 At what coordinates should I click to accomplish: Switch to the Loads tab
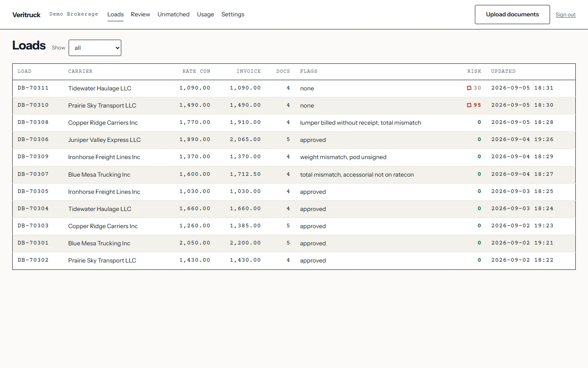(116, 14)
